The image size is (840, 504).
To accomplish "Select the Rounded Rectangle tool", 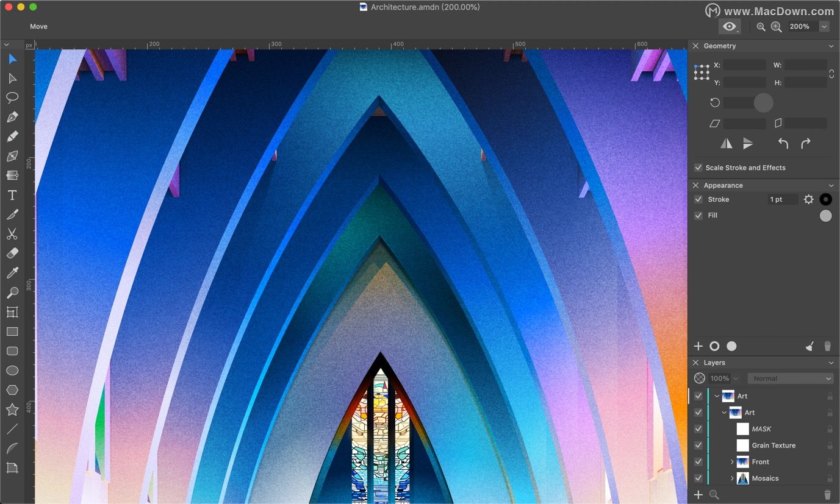I will coord(12,351).
